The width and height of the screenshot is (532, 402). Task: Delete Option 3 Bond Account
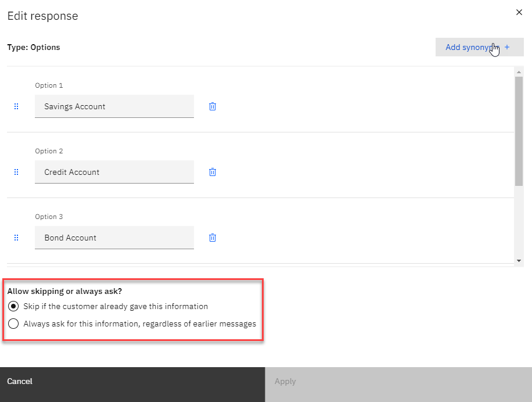(213, 238)
